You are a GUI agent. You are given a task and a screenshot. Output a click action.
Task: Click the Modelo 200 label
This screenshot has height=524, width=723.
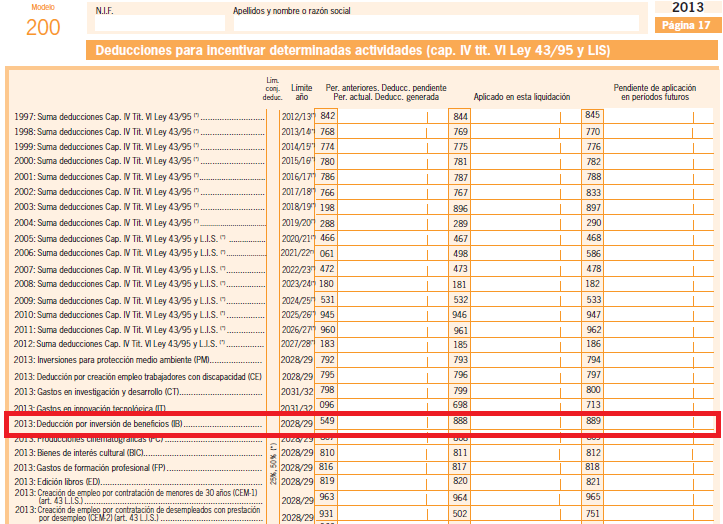(x=43, y=21)
